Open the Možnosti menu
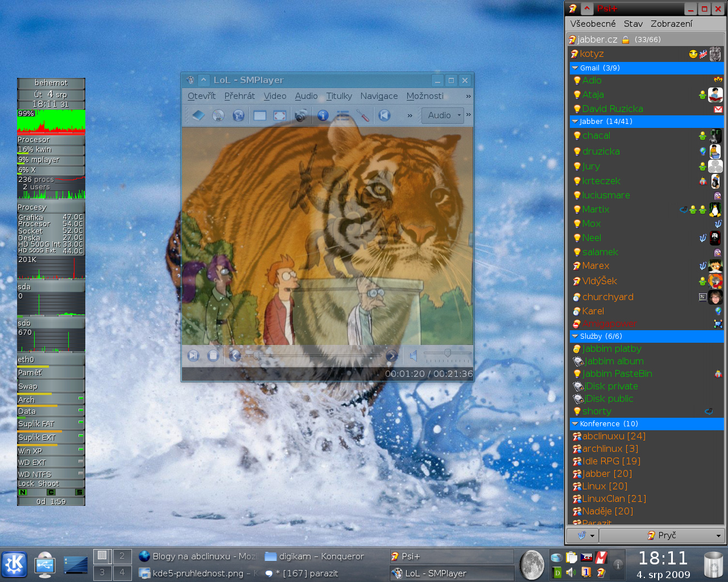The height and width of the screenshot is (582, 728). pyautogui.click(x=425, y=96)
